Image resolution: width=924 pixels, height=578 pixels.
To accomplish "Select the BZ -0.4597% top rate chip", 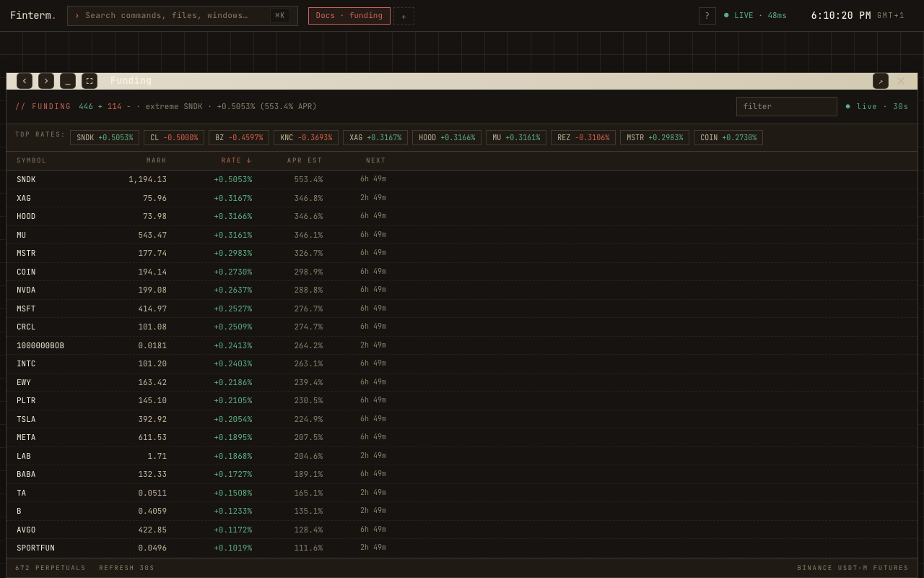I will pyautogui.click(x=239, y=138).
